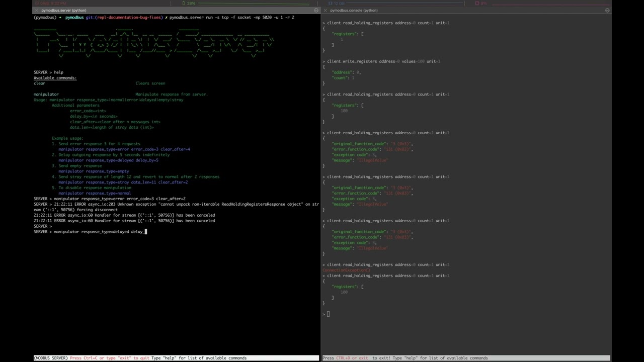Screen dimensions: 644x362
Task: Close the pymodbus.server pane
Action: pyautogui.click(x=37, y=10)
